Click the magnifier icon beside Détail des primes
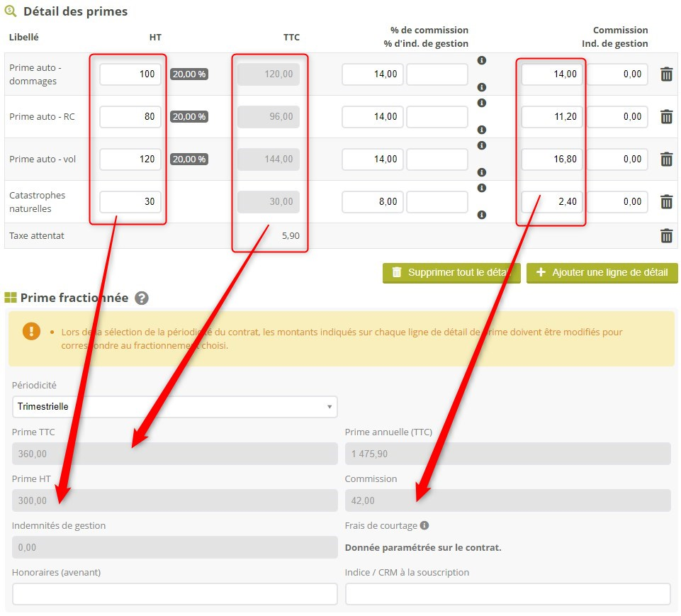The image size is (681, 616). pos(11,11)
